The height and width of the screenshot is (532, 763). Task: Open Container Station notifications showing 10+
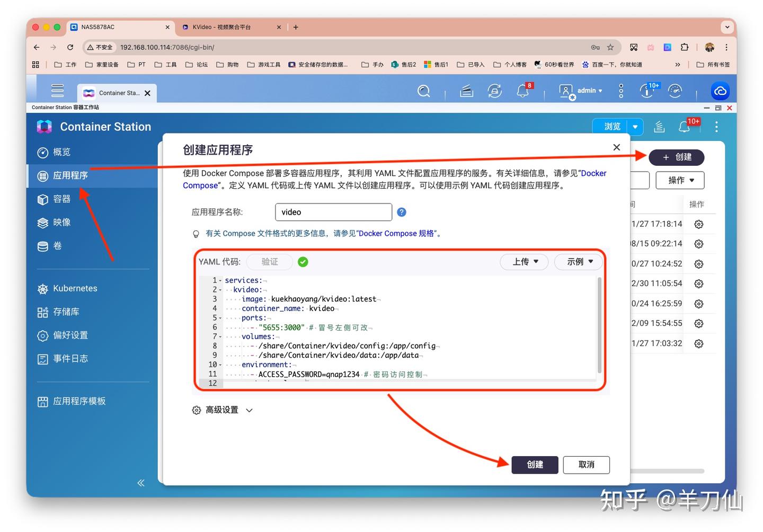click(684, 127)
